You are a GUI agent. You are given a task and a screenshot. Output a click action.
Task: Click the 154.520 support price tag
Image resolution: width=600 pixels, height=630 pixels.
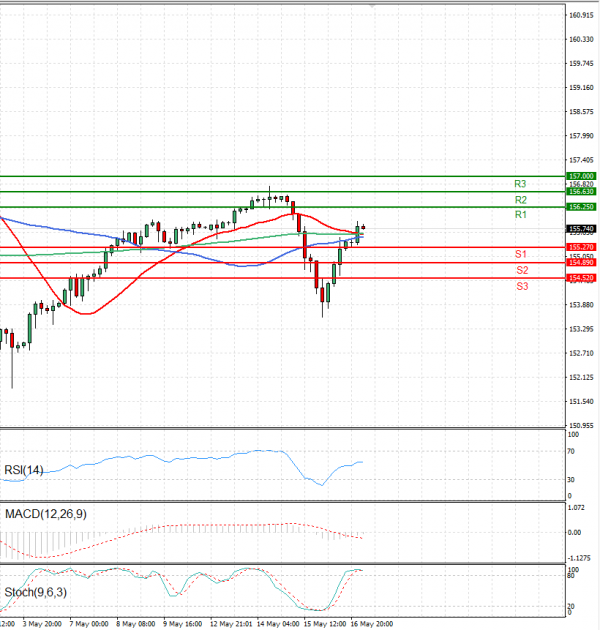click(581, 278)
